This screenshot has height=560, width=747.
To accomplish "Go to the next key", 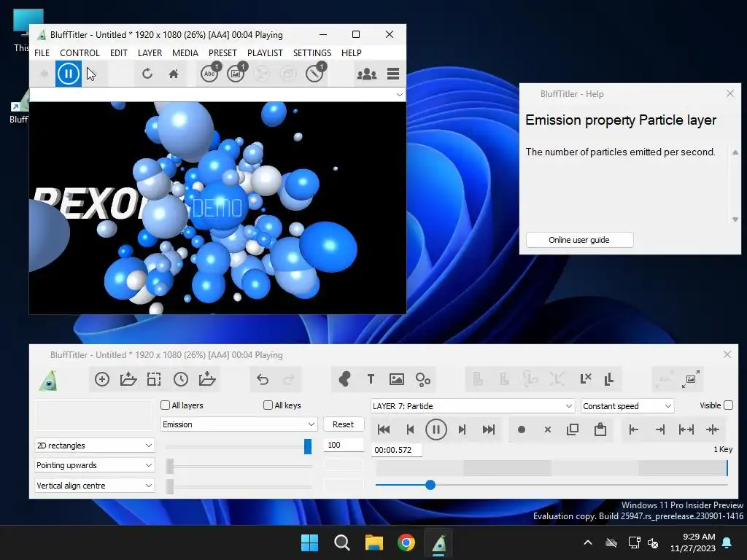I will [x=462, y=429].
